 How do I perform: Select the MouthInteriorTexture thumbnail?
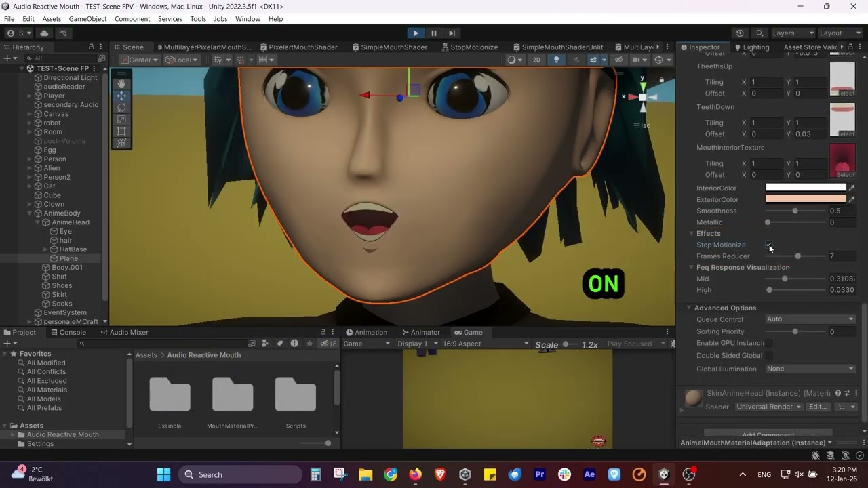[842, 161]
